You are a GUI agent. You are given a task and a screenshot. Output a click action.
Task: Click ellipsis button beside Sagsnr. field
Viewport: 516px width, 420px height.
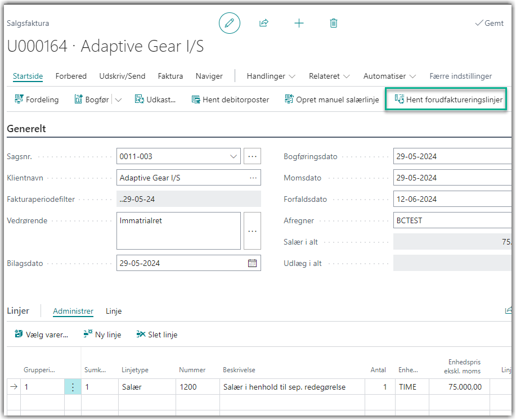253,156
